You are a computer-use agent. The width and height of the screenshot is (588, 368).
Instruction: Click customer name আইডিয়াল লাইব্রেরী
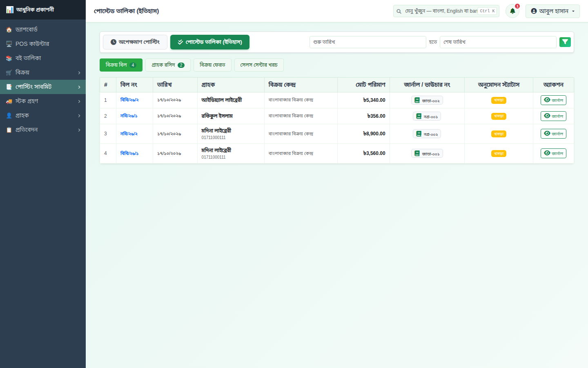pos(222,100)
